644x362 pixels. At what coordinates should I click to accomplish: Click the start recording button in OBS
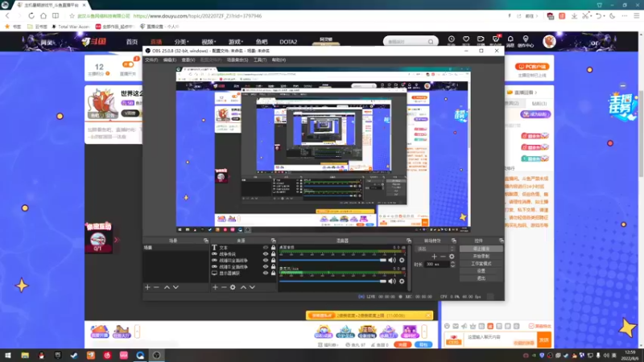(481, 256)
